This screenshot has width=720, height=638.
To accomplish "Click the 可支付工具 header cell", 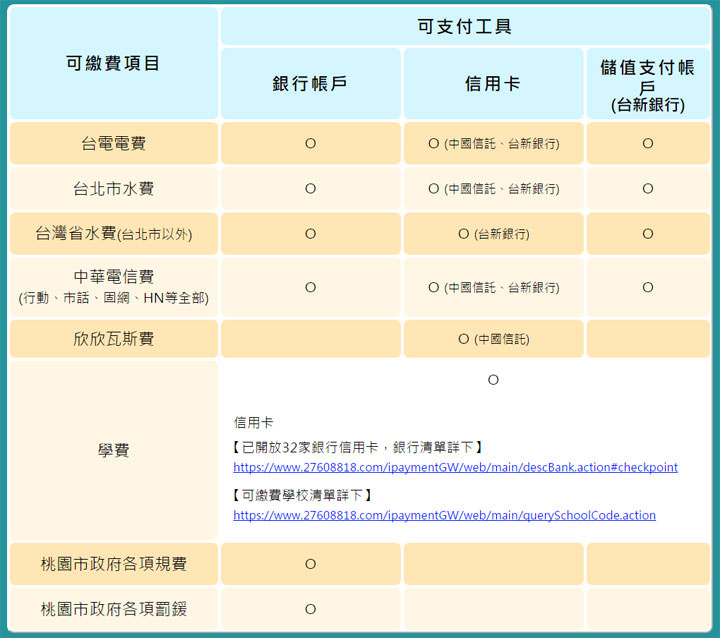I will click(x=465, y=27).
